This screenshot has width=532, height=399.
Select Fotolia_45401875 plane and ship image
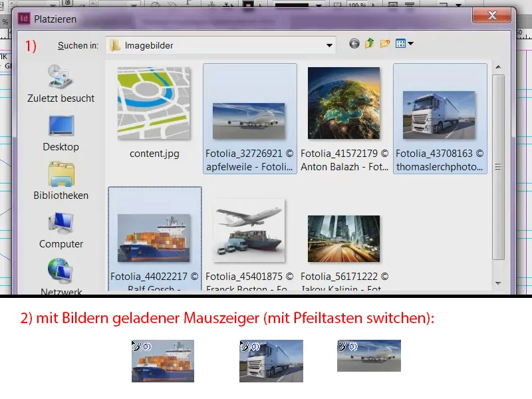point(249,231)
